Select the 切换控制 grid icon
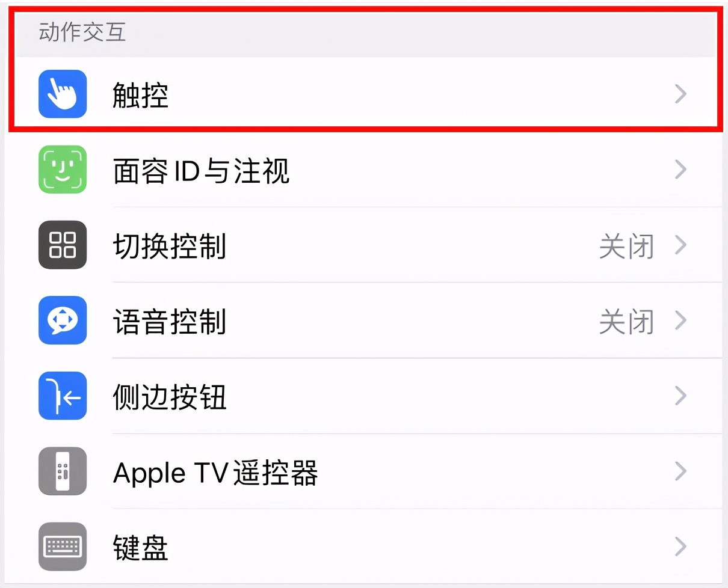 (x=63, y=245)
